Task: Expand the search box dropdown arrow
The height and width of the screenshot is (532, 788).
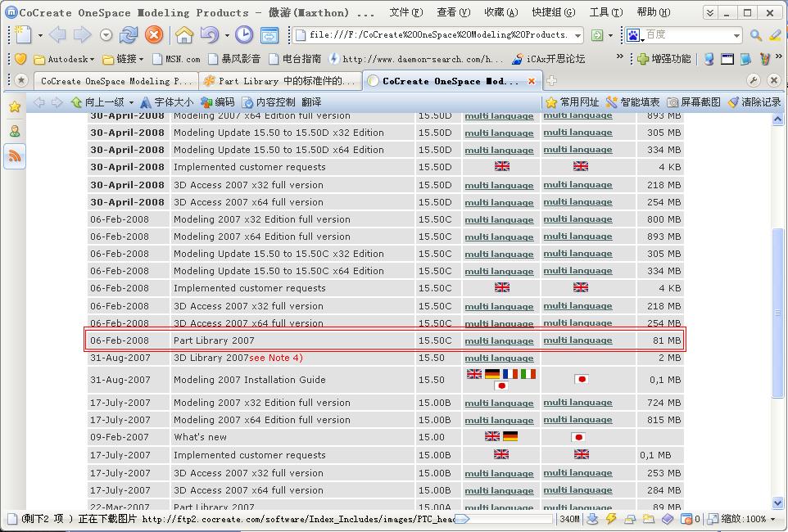Action: point(736,35)
